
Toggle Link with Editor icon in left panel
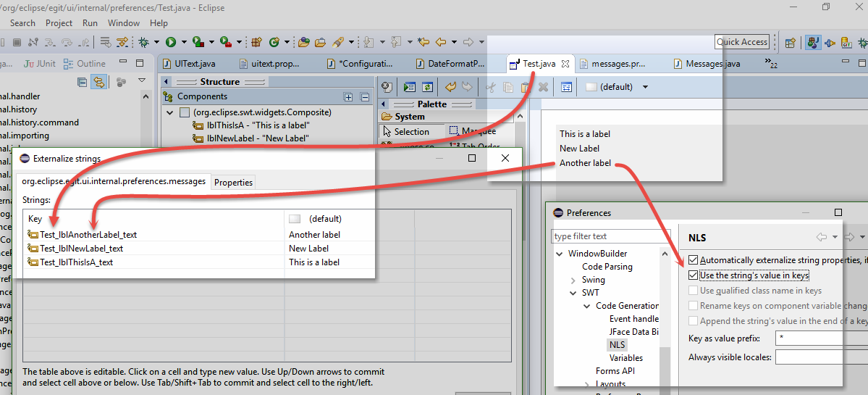pyautogui.click(x=98, y=82)
